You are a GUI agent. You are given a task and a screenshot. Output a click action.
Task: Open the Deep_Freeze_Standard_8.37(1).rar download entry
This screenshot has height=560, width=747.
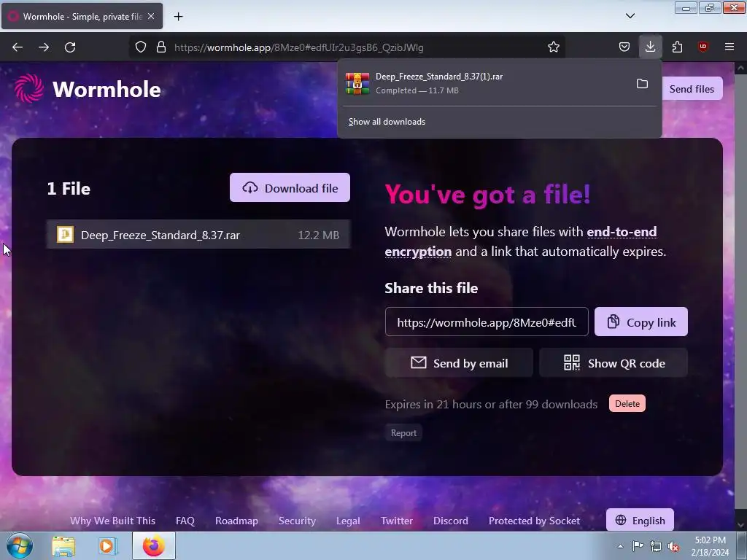tap(485, 83)
